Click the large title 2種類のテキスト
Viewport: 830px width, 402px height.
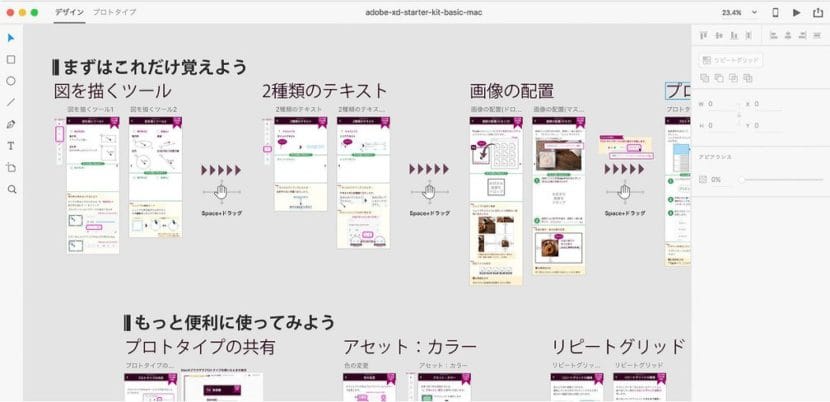325,91
